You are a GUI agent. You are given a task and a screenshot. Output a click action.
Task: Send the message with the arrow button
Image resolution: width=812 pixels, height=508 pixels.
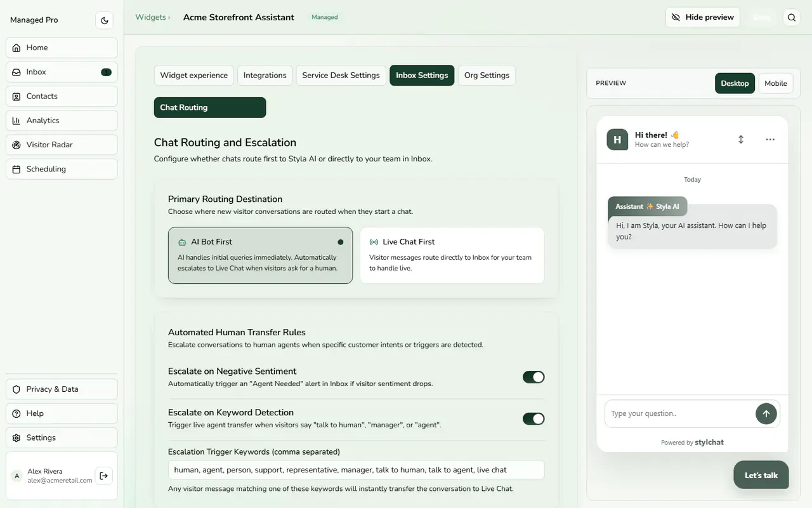[x=766, y=413]
